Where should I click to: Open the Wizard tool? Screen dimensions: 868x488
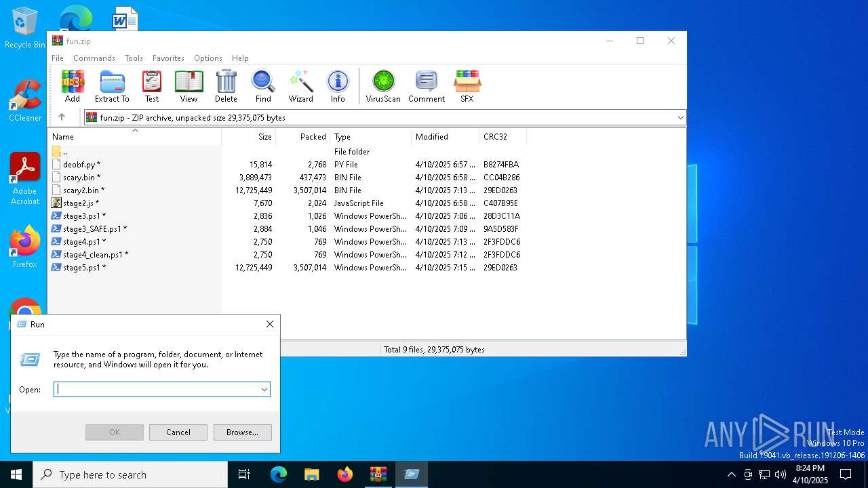click(300, 86)
